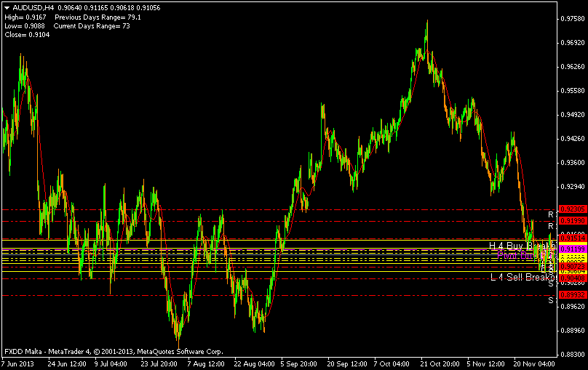Click the 7 Jun 2013 date on time axis

click(17, 362)
